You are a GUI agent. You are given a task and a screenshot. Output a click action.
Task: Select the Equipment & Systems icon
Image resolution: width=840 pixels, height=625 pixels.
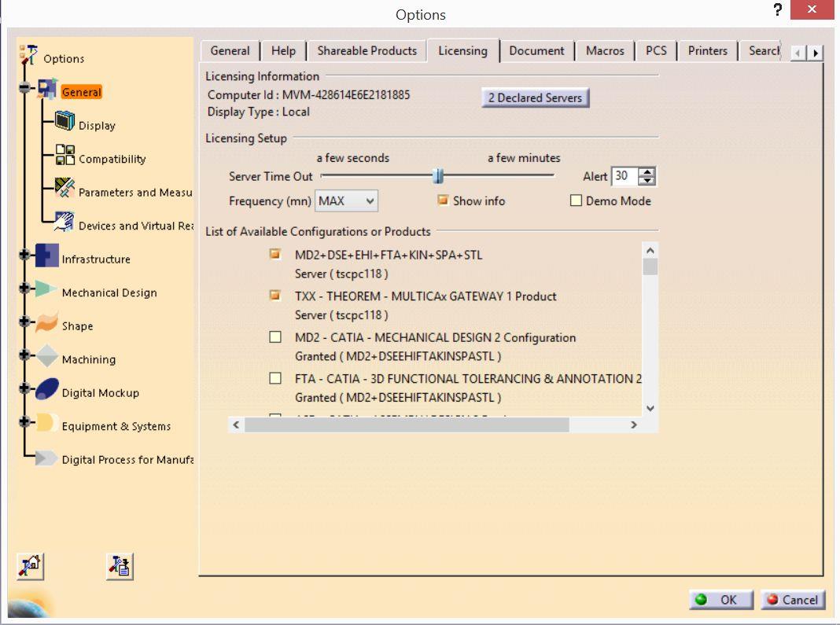(x=47, y=422)
